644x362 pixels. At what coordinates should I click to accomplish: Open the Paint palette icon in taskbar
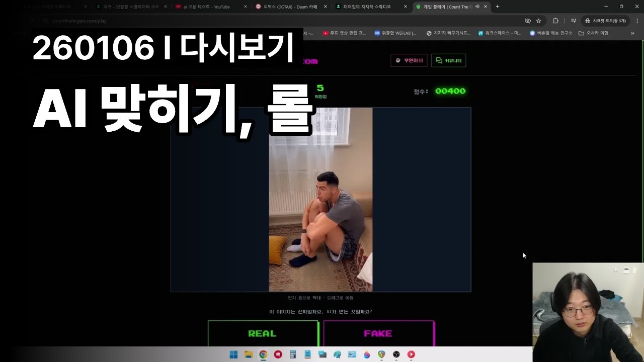coord(337,354)
